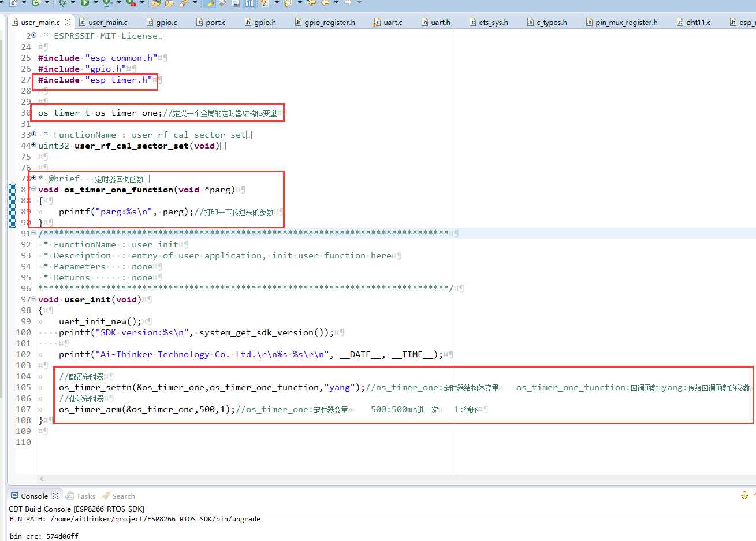The image size is (756, 541).
Task: Click void user_init(void) declaration
Action: point(90,299)
